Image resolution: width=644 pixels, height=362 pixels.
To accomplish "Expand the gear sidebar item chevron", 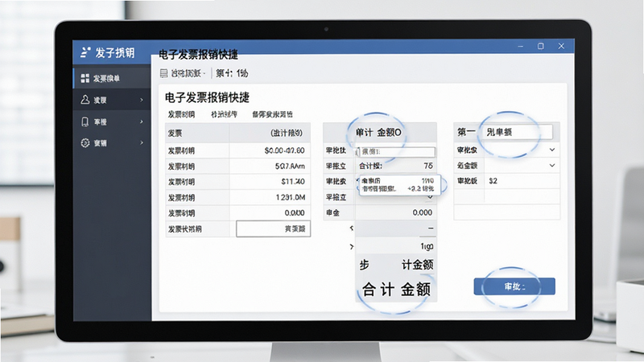I will (142, 143).
